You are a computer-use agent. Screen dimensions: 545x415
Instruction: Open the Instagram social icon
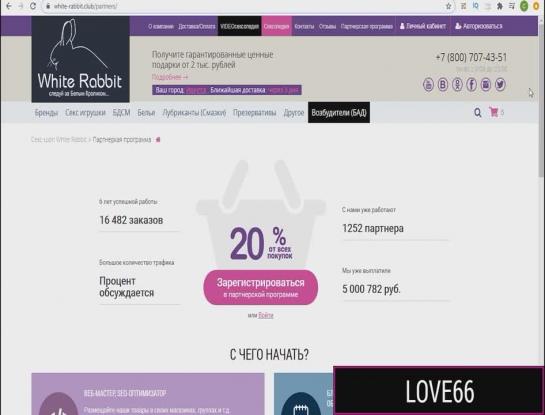tap(486, 84)
